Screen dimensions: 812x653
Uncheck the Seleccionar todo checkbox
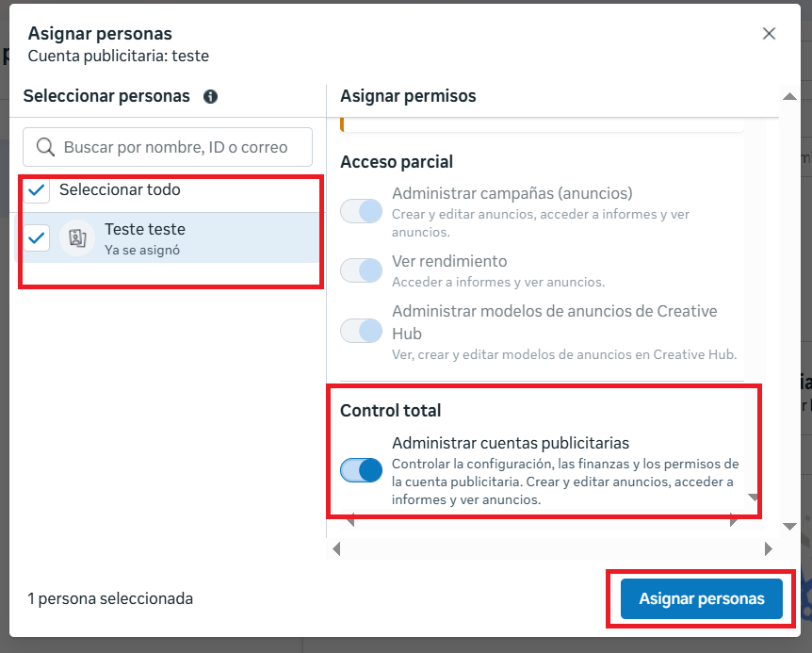(36, 190)
